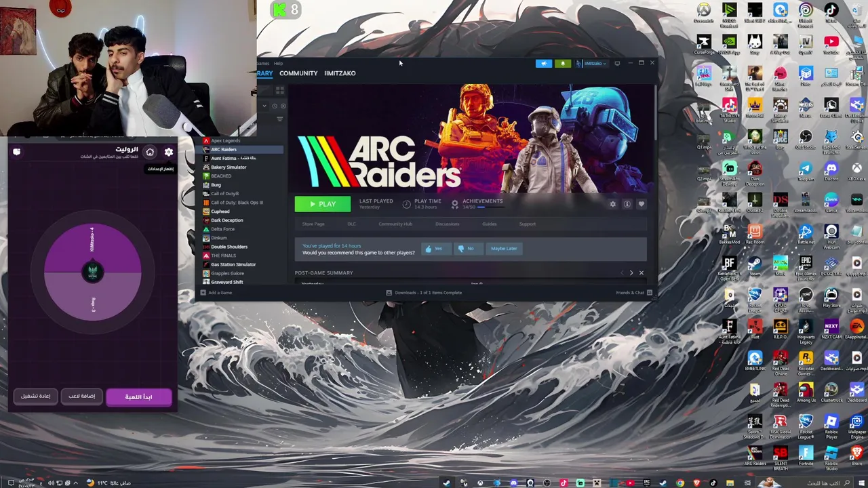Click the purple ابدأ اللعبة start button
The width and height of the screenshot is (868, 488).
[138, 396]
